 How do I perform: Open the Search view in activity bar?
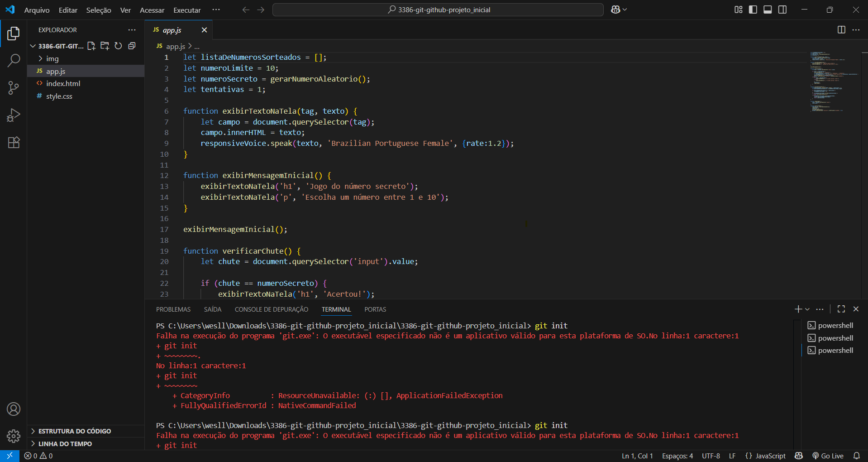click(x=14, y=60)
